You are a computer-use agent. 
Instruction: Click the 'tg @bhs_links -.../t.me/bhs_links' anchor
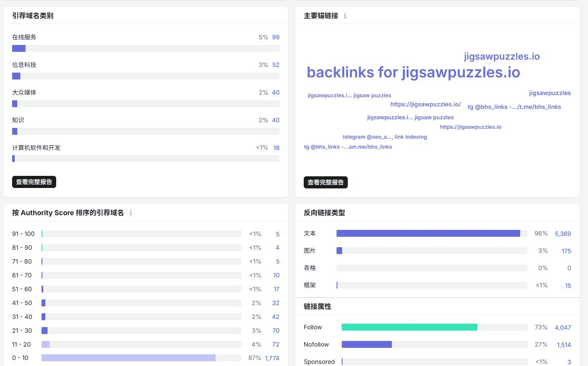(x=515, y=107)
